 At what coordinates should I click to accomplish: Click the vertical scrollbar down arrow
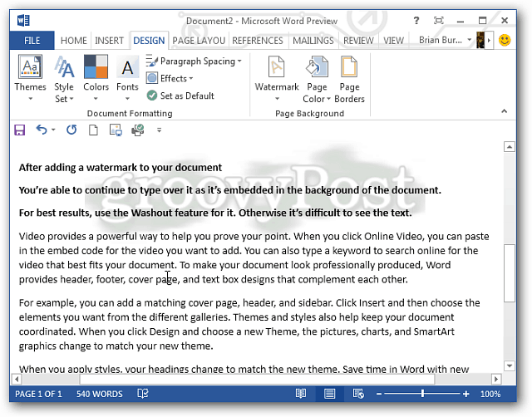(510, 365)
